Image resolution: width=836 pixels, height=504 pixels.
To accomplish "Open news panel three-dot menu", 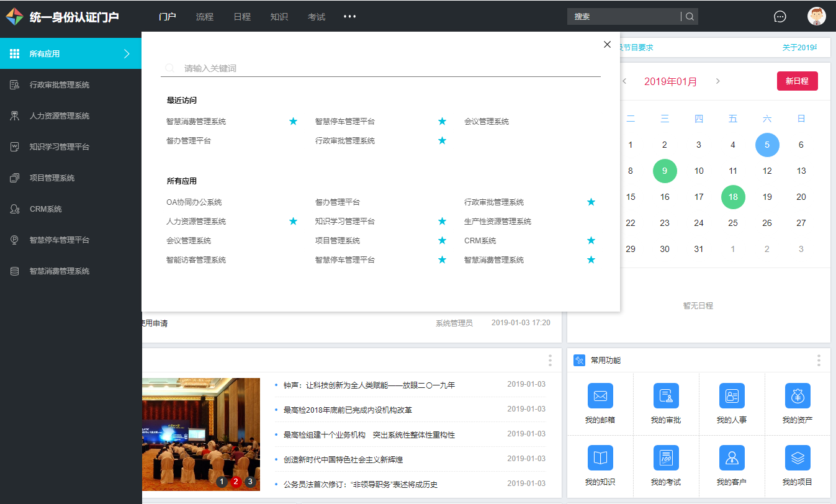I will tap(550, 360).
